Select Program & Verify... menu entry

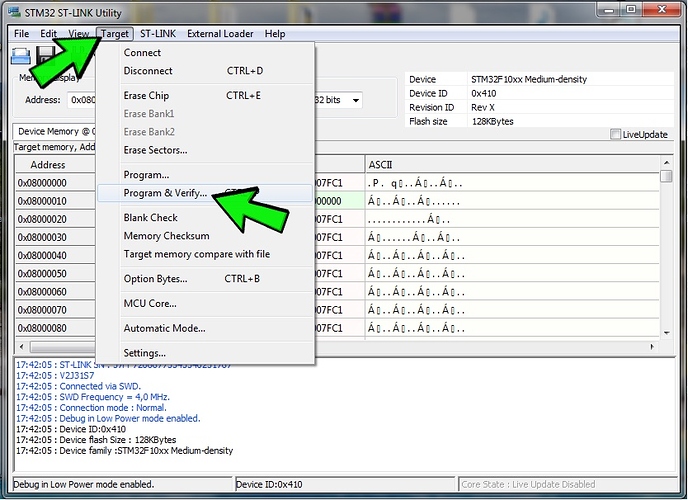[205, 193]
